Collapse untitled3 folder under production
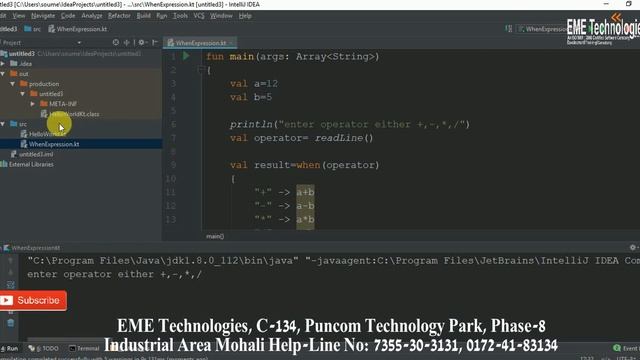 coord(23,94)
